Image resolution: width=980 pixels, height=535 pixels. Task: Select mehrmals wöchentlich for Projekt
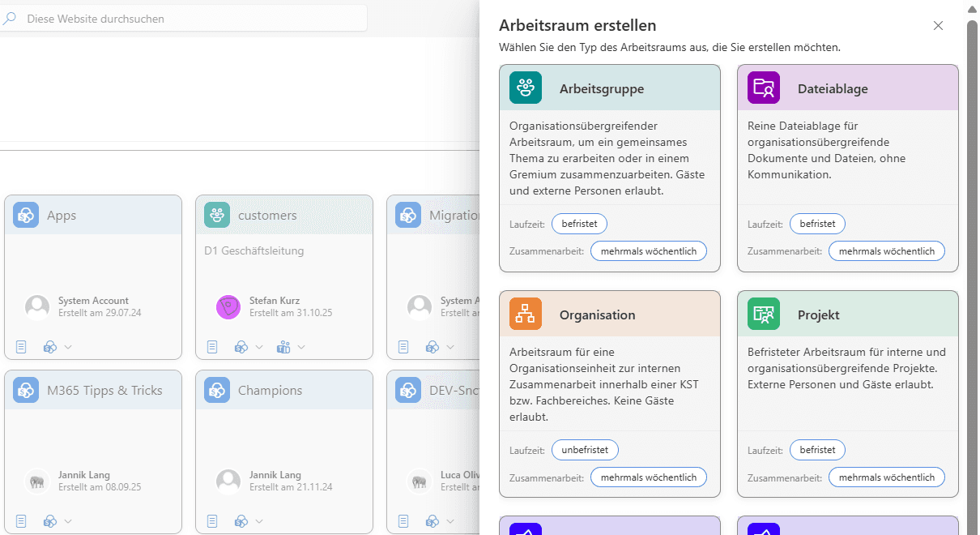pyautogui.click(x=886, y=477)
